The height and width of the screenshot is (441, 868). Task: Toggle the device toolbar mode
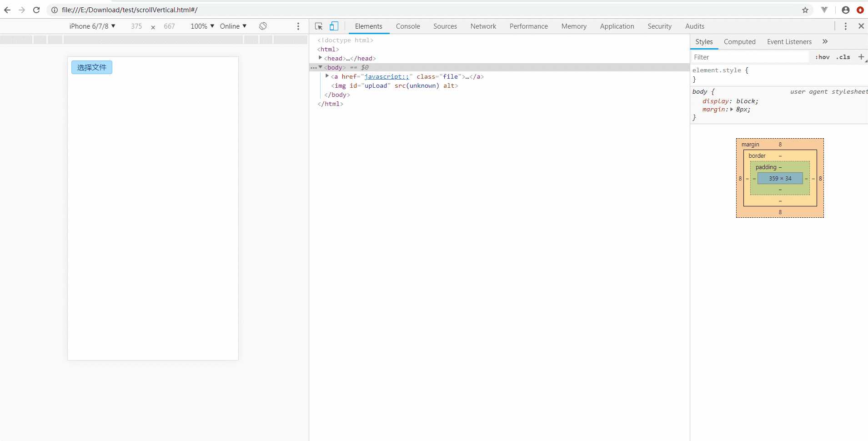point(334,26)
